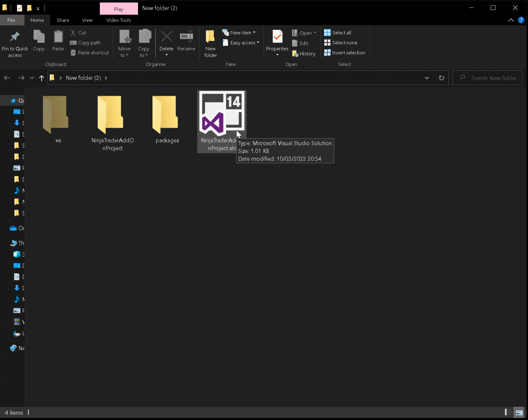528x420 pixels.
Task: Click Select none in the ribbon
Action: pos(341,43)
